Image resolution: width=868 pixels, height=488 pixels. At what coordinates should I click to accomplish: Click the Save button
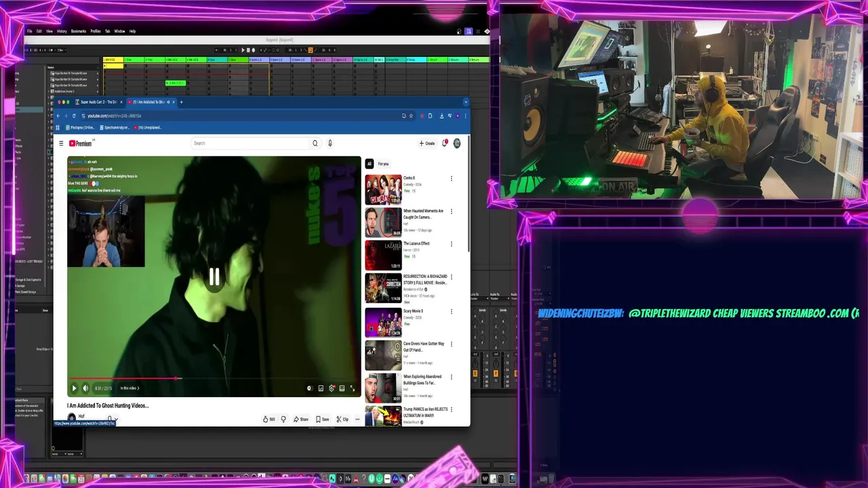(x=322, y=419)
